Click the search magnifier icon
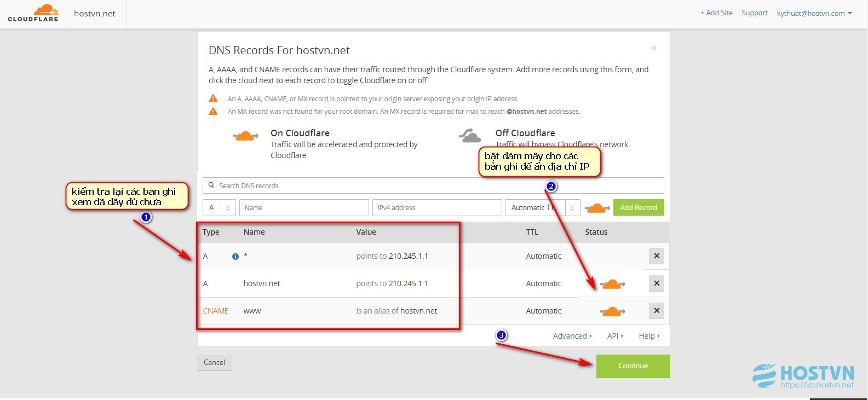 pos(211,185)
